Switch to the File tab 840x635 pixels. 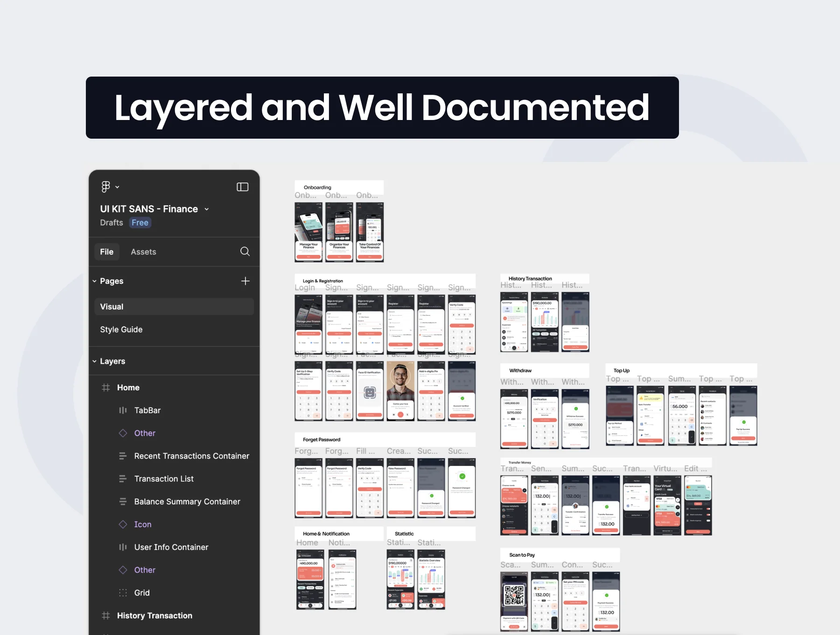click(x=106, y=252)
